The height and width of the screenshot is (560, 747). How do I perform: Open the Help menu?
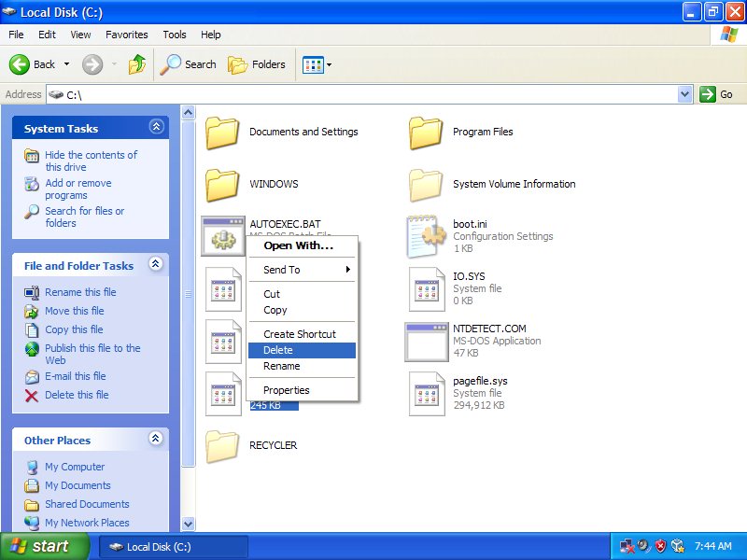pyautogui.click(x=211, y=35)
